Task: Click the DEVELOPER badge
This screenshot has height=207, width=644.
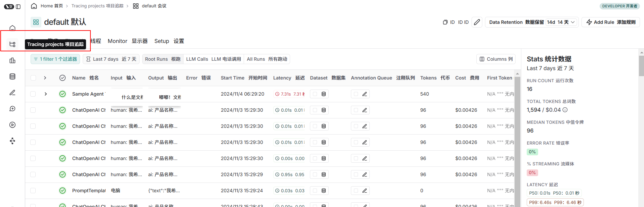Action: pyautogui.click(x=619, y=6)
